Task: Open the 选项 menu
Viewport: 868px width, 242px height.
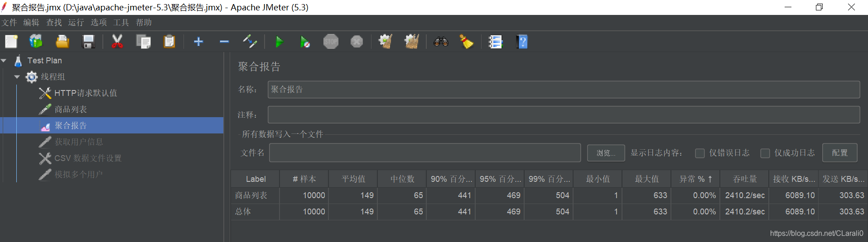Action: point(99,23)
